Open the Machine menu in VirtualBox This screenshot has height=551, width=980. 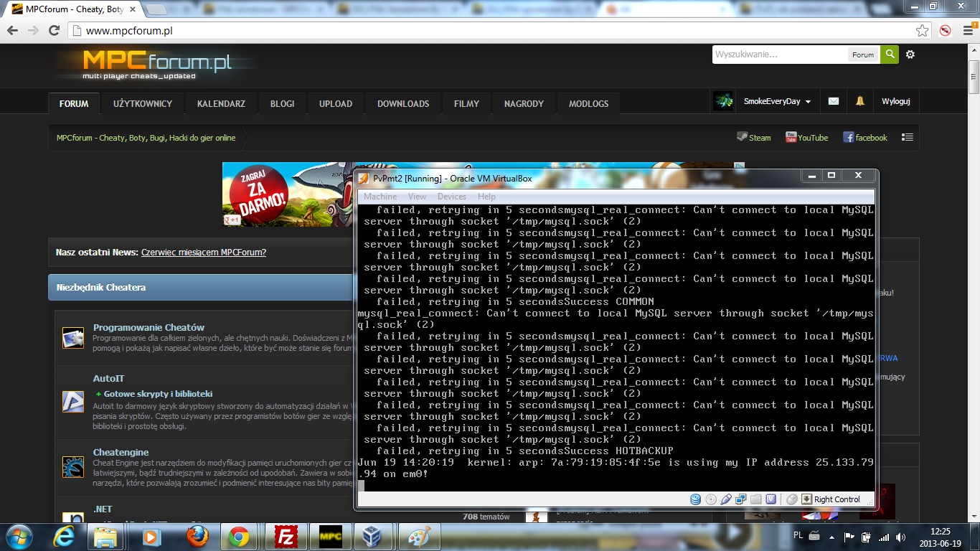click(x=380, y=197)
